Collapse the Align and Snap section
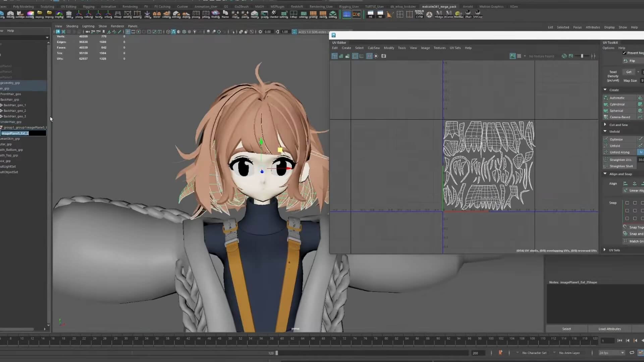 [x=605, y=174]
